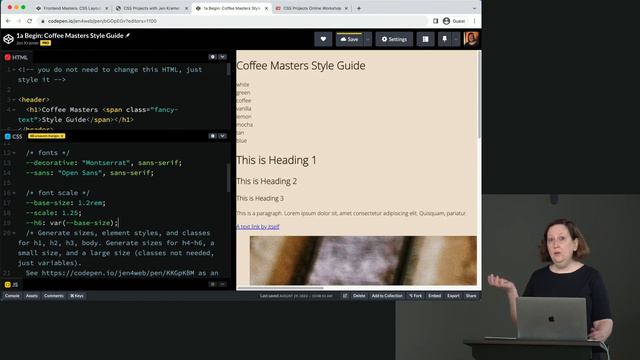Fork this pen
Viewport: 640px width, 360px height.
(416, 296)
